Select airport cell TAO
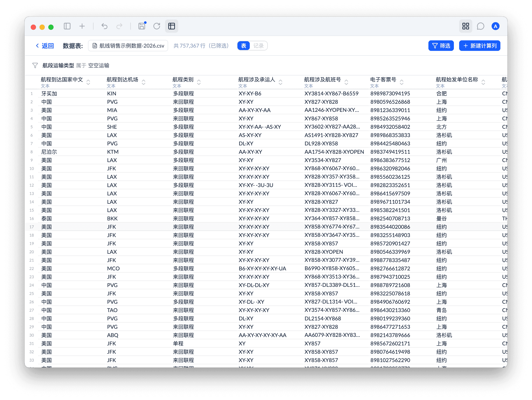 point(112,310)
